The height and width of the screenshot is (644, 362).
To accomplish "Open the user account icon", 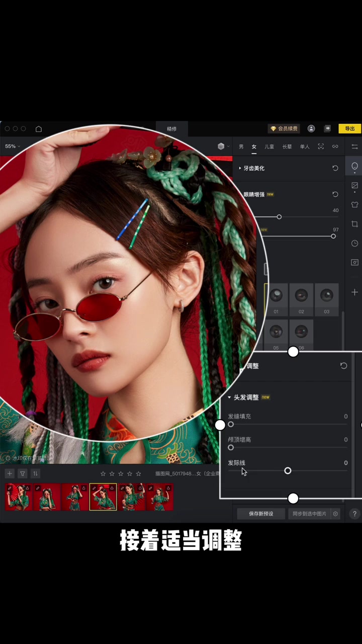I will (x=311, y=129).
